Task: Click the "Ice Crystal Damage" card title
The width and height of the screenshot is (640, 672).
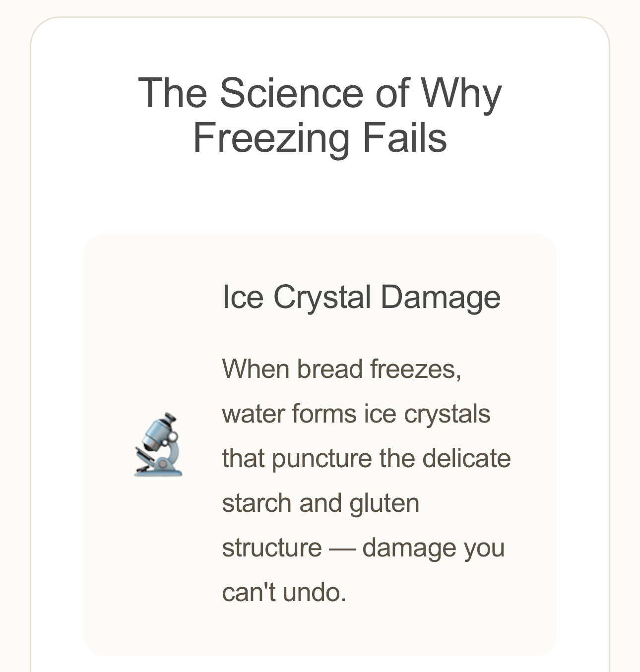Action: coord(361,297)
